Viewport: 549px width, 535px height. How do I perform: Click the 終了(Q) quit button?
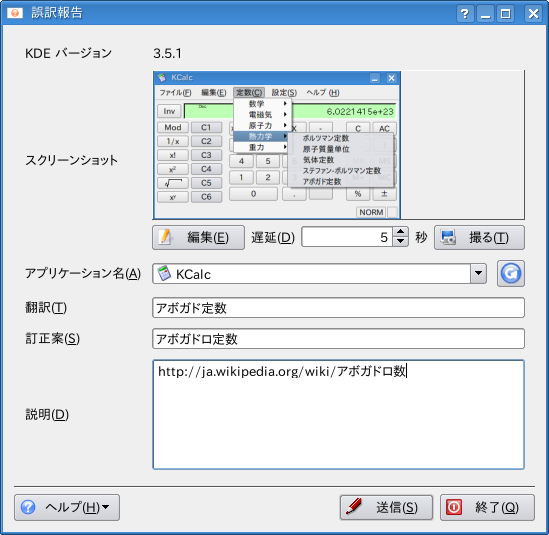coord(487,507)
